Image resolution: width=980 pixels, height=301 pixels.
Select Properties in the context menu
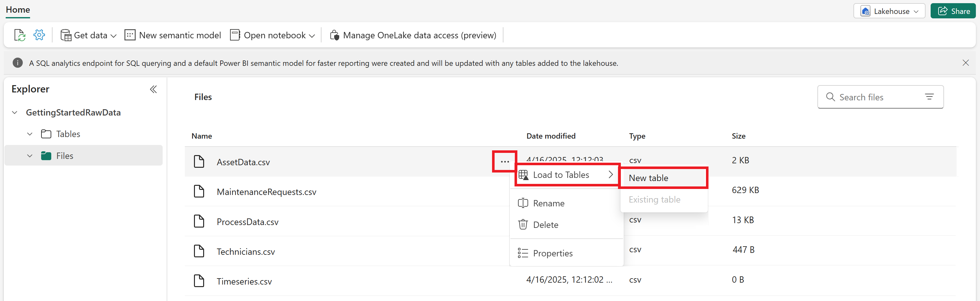pyautogui.click(x=553, y=253)
